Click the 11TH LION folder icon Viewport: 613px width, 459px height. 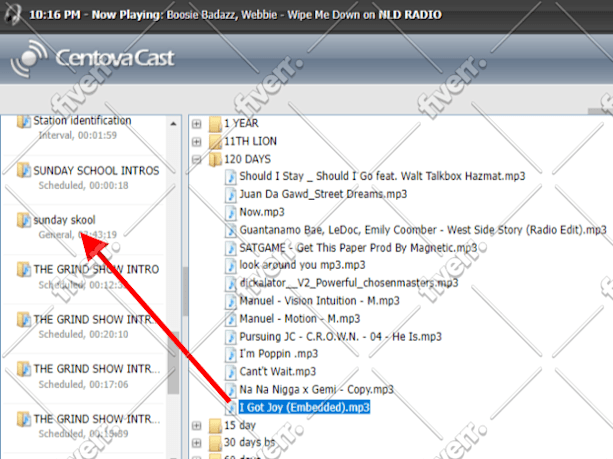coord(215,142)
